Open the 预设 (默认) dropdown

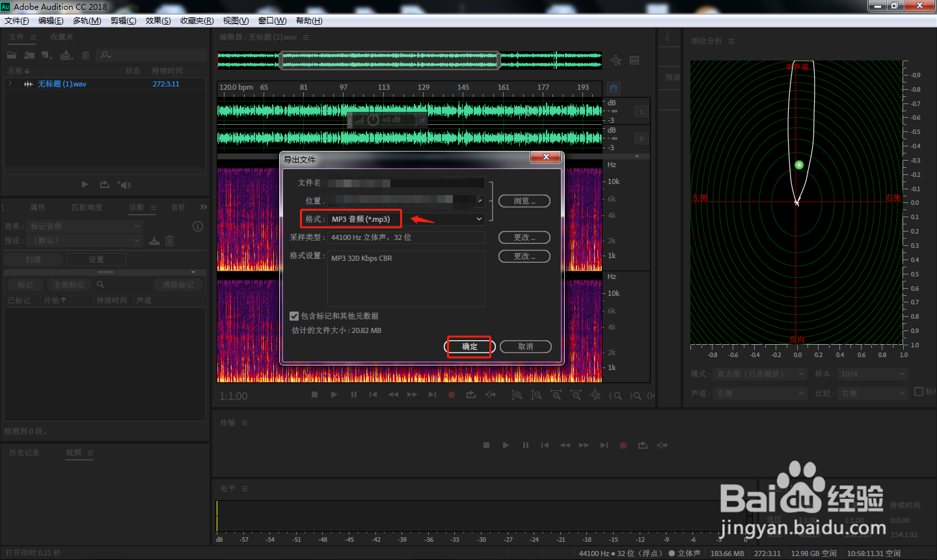[x=85, y=241]
